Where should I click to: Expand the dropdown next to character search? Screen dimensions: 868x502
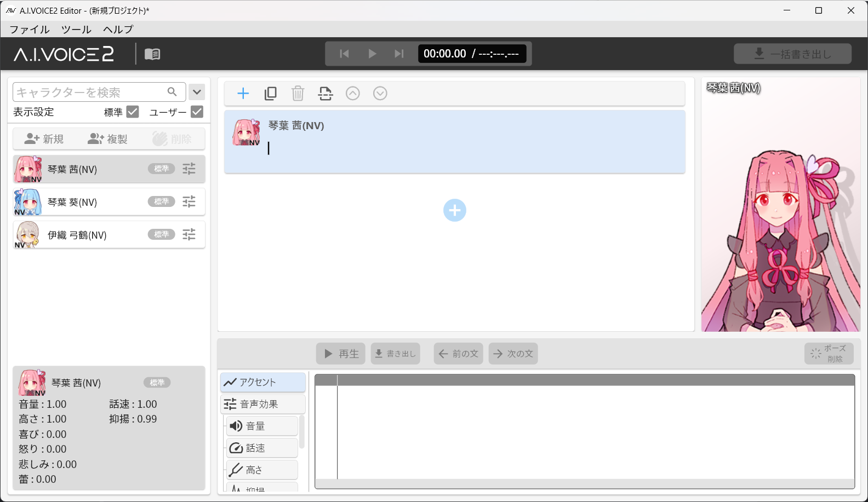tap(197, 92)
